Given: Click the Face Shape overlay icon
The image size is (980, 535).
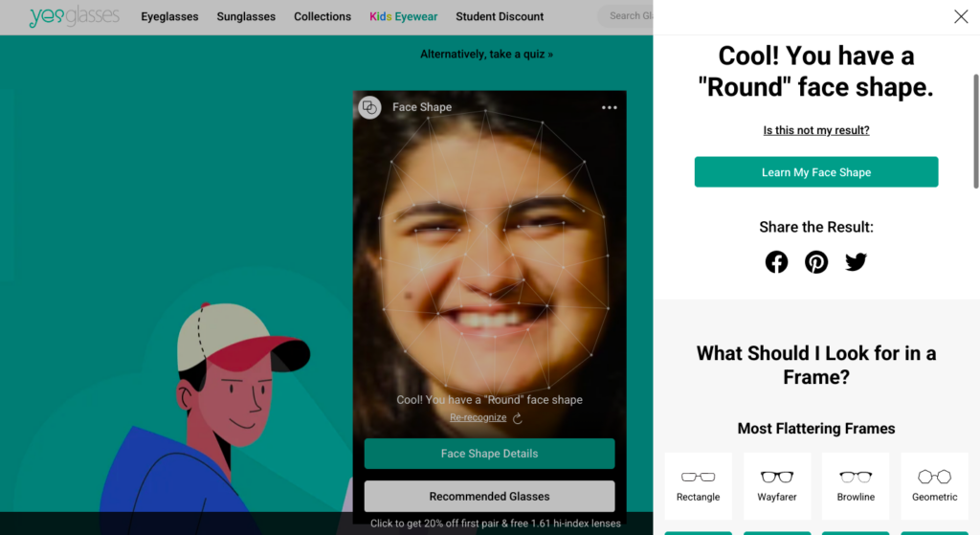Looking at the screenshot, I should (369, 107).
